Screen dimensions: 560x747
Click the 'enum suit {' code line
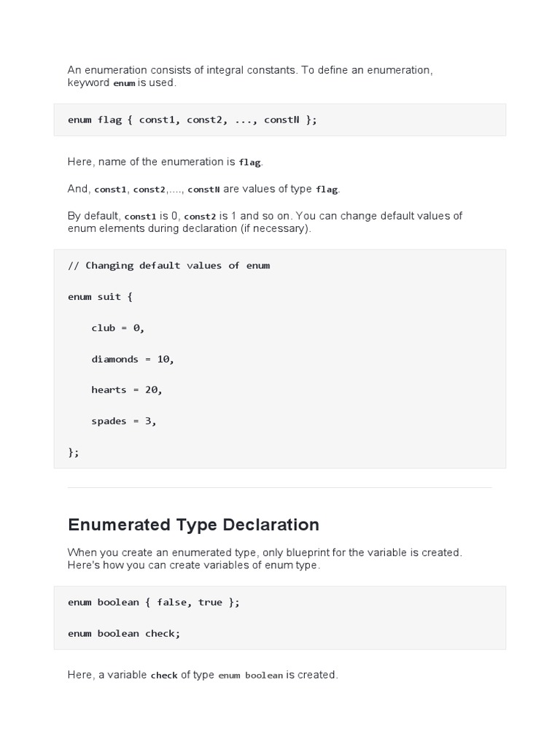pyautogui.click(x=100, y=297)
